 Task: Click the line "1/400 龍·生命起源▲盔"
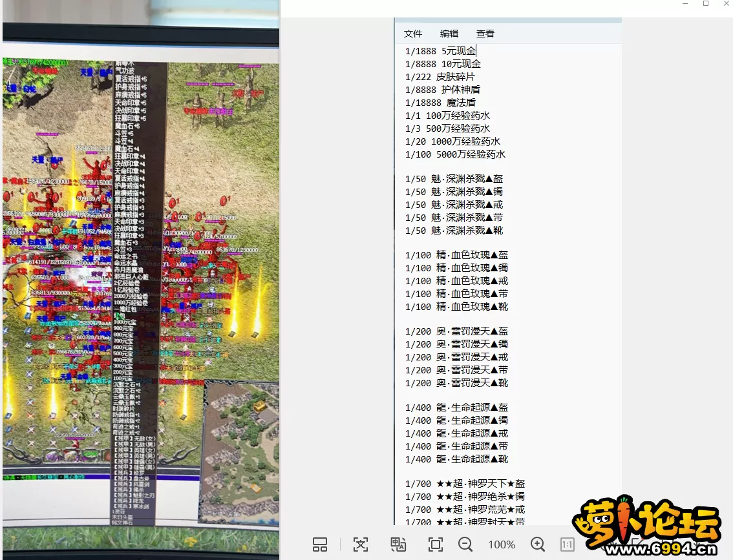click(457, 408)
